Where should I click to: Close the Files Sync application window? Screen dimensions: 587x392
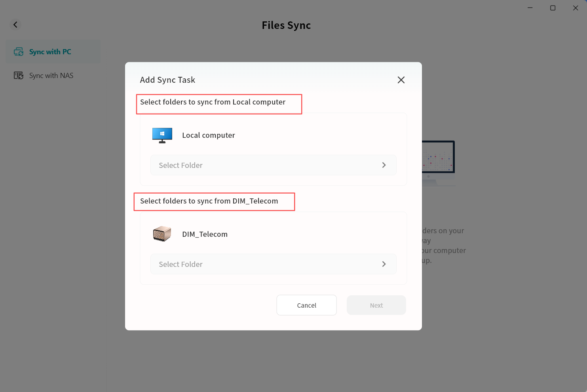click(576, 8)
